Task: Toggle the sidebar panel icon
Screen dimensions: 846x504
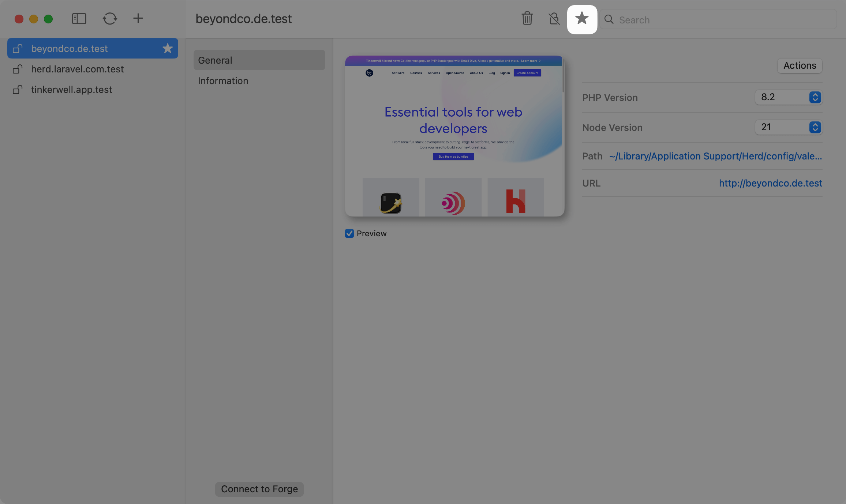Action: [x=79, y=19]
